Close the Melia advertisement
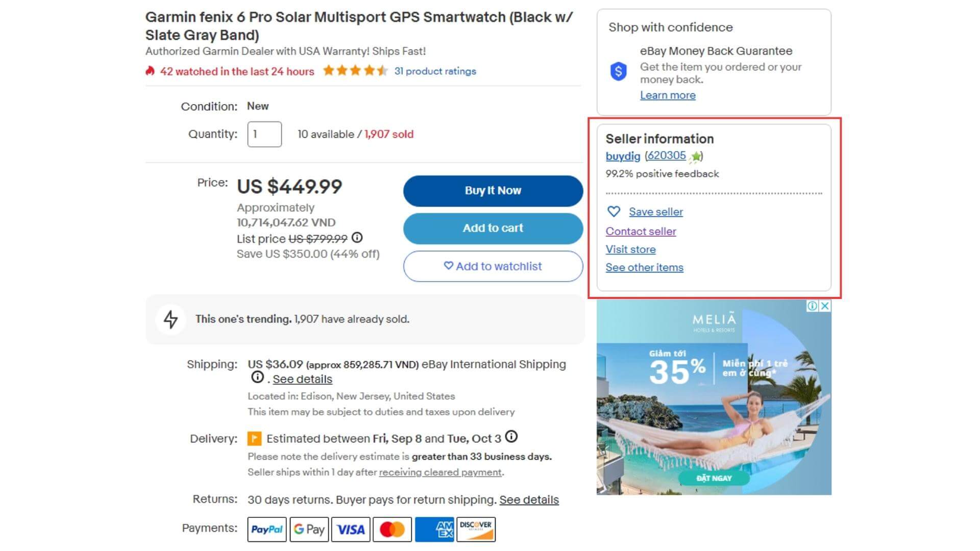 [825, 306]
